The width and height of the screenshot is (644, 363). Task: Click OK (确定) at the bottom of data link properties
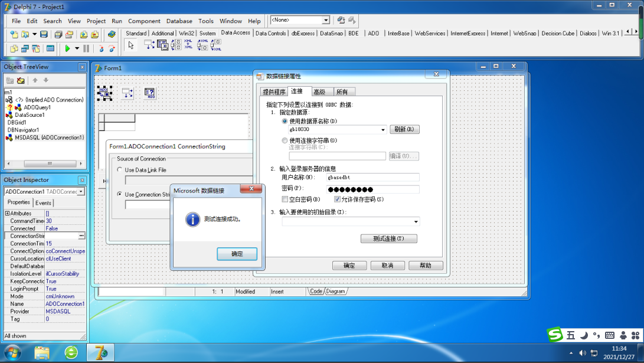pyautogui.click(x=349, y=266)
